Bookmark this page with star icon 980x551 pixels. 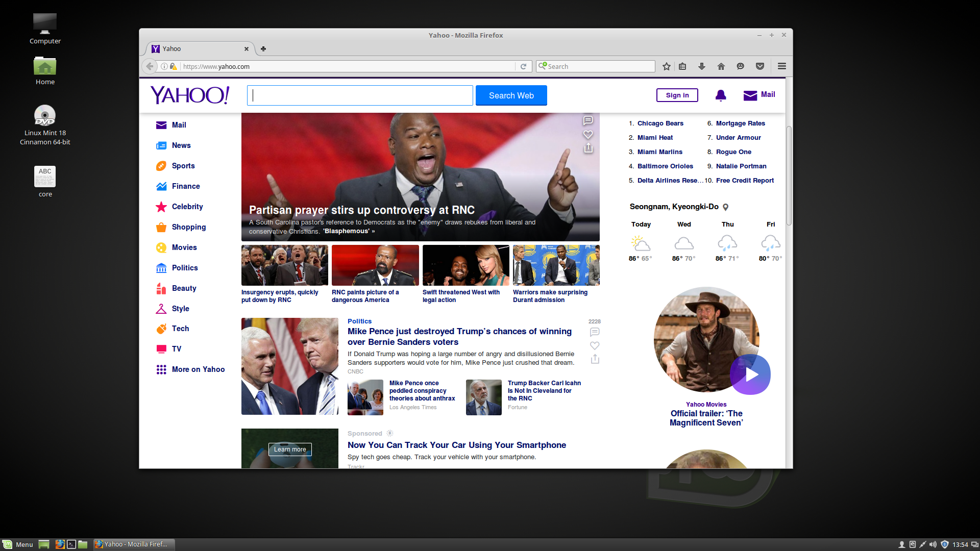[x=667, y=66]
